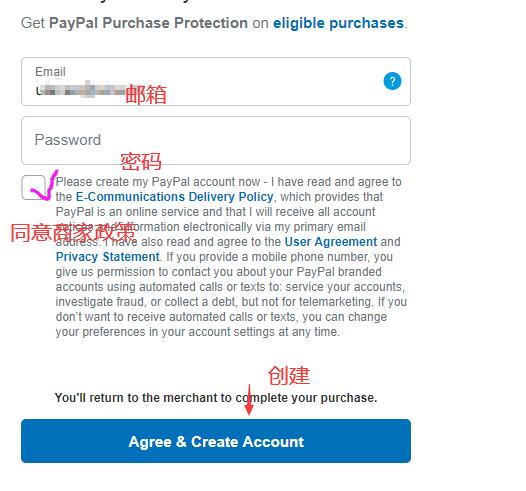Click the red 创建 annotation label
526x491 pixels.
point(289,376)
